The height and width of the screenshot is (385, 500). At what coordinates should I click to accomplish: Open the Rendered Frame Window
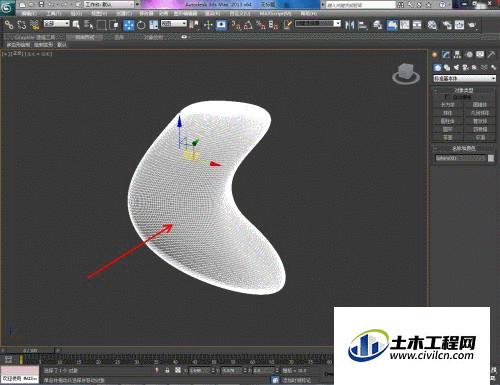pyautogui.click(x=459, y=25)
